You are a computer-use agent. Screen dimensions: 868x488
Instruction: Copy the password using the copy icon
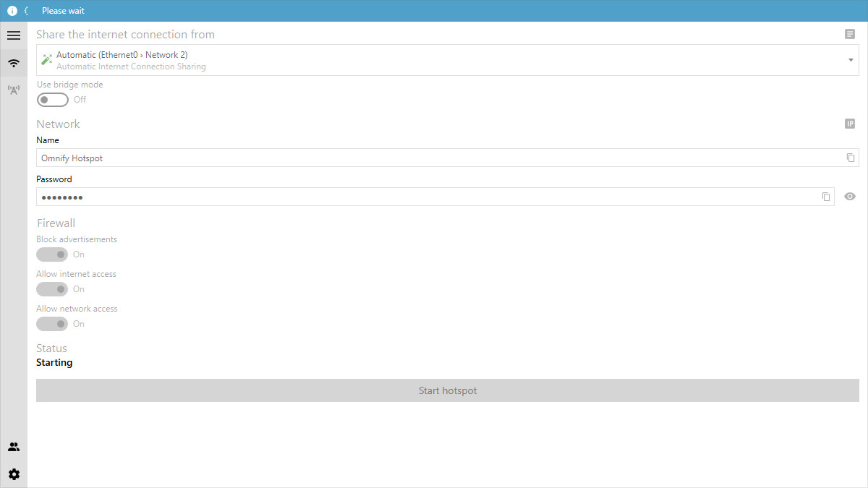pyautogui.click(x=826, y=196)
